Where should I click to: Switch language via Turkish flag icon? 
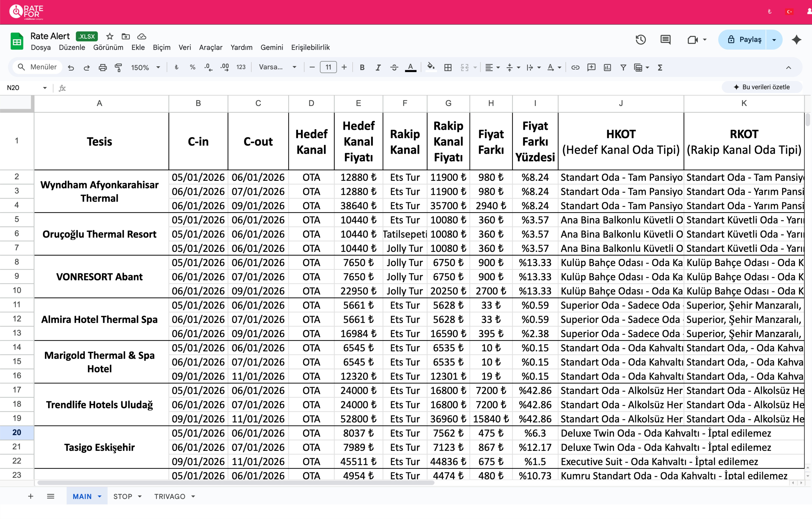point(789,12)
